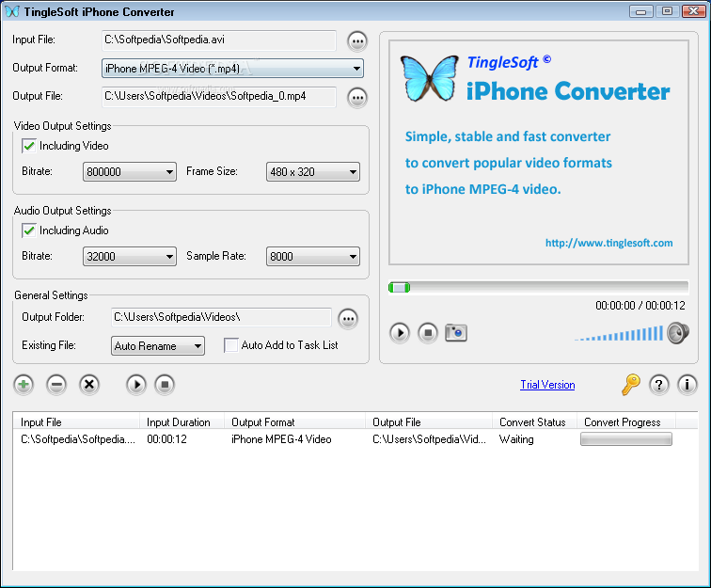Image resolution: width=711 pixels, height=588 pixels.
Task: Click the Convert Progress bar of the task
Action: click(626, 439)
